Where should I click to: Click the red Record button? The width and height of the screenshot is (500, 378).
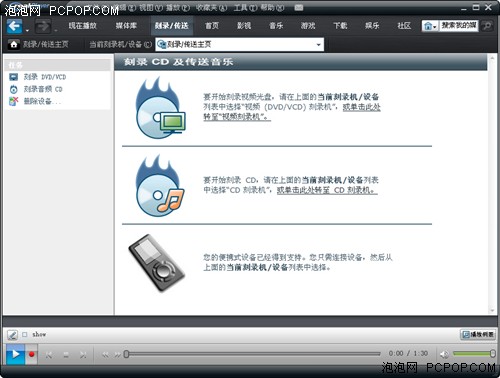click(x=32, y=354)
